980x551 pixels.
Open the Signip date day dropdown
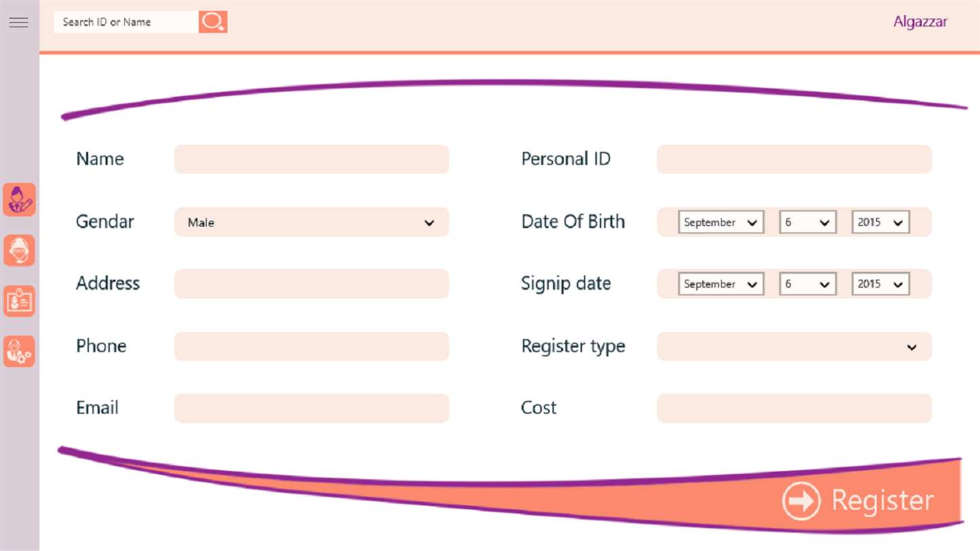[x=807, y=284]
